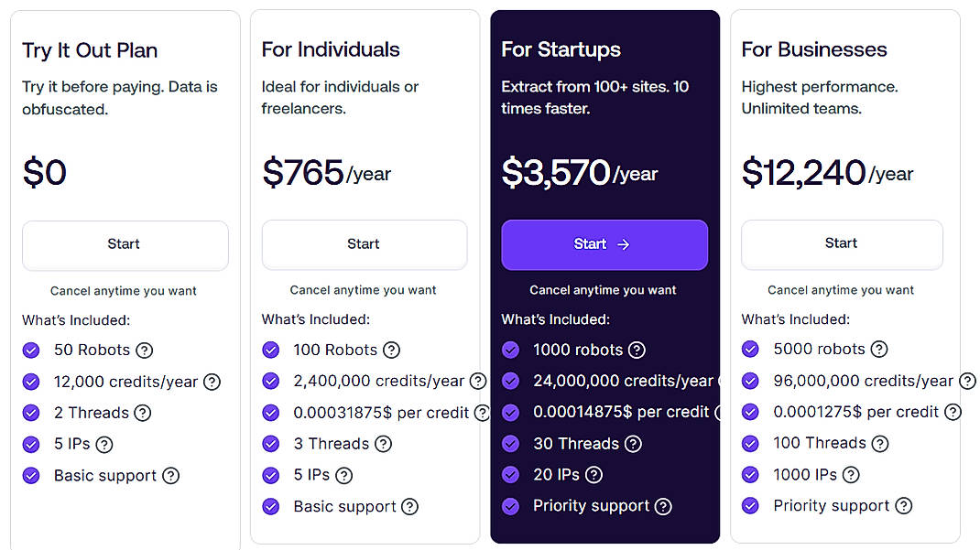Click the question mark beside 20 IPs

(594, 475)
